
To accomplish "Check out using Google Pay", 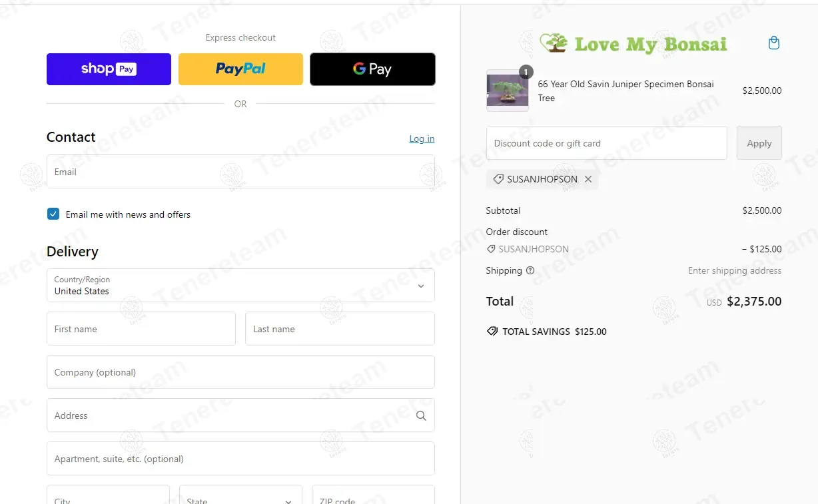I will click(372, 69).
